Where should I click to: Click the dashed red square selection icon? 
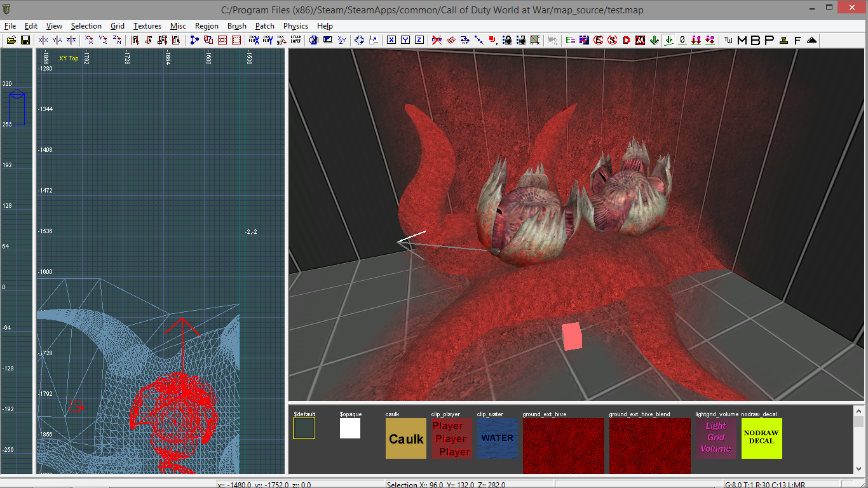tap(236, 40)
